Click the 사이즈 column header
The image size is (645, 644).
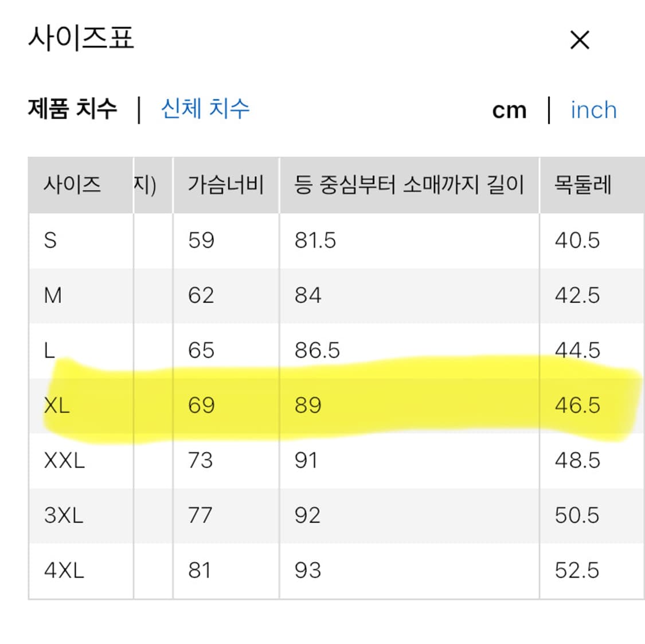(73, 184)
